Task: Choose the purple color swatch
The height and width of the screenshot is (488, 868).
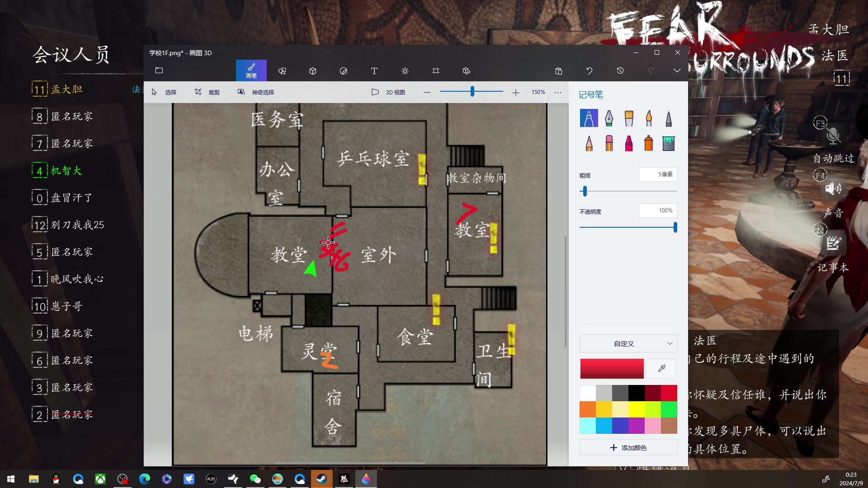Action: 637,426
